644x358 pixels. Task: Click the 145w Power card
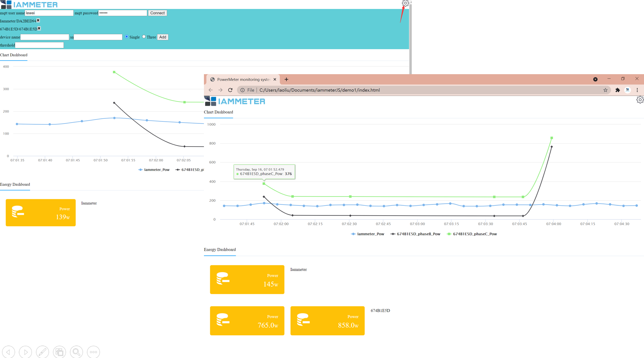[x=247, y=279]
